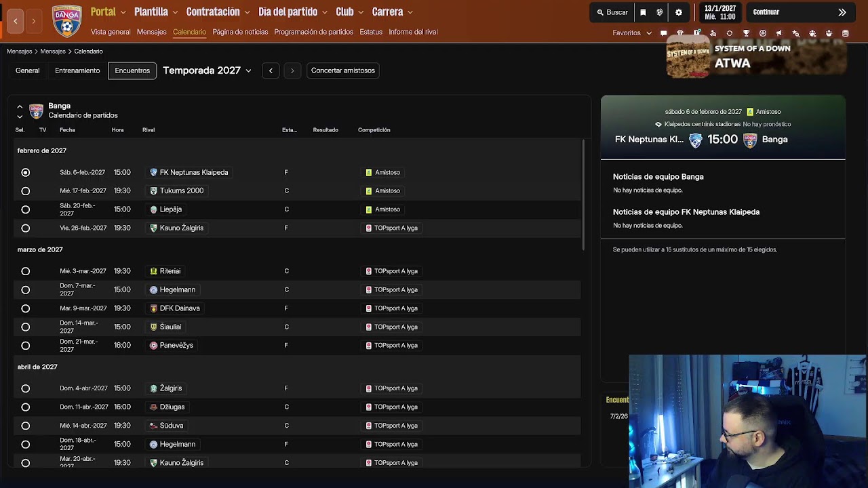Open the megaphone shortcut icon
The width and height of the screenshot is (868, 488).
point(779,33)
